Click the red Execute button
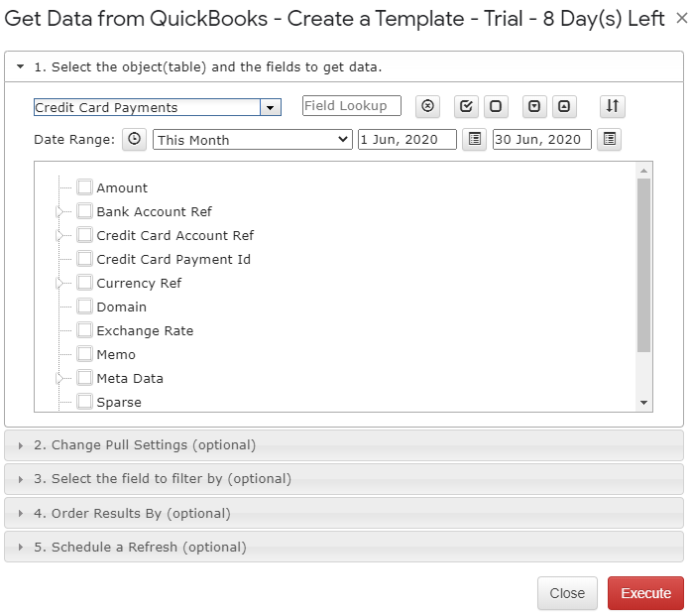Screen dimensions: 691x616 click(645, 593)
